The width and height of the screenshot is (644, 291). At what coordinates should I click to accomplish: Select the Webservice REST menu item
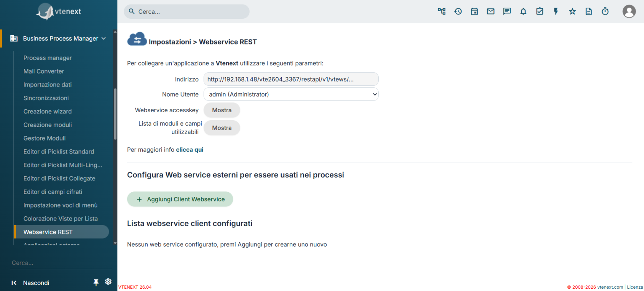click(x=61, y=232)
